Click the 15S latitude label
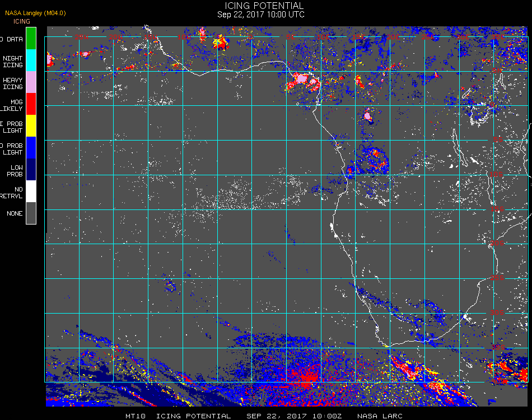 497,209
